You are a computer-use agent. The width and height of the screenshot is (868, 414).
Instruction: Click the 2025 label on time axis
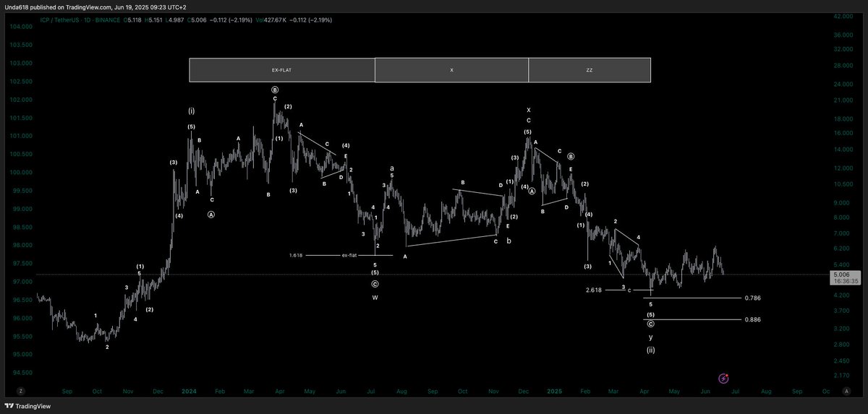click(x=554, y=391)
